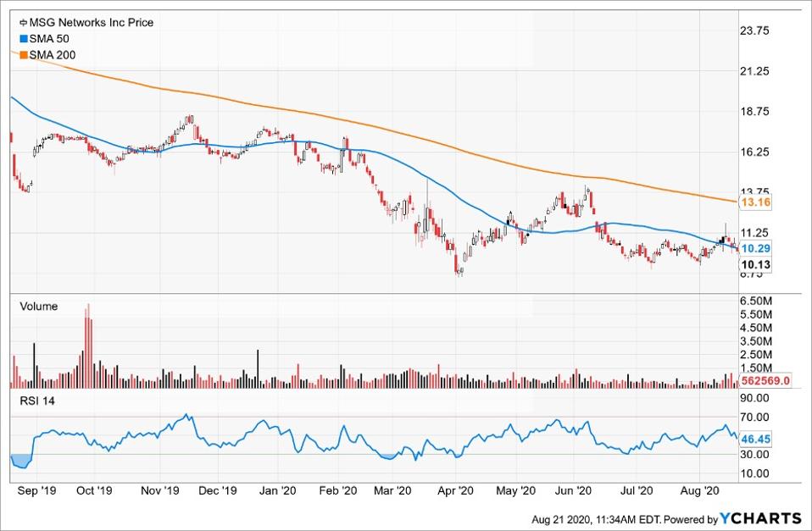The image size is (812, 531).
Task: Click the Volume panel label
Action: (x=39, y=306)
